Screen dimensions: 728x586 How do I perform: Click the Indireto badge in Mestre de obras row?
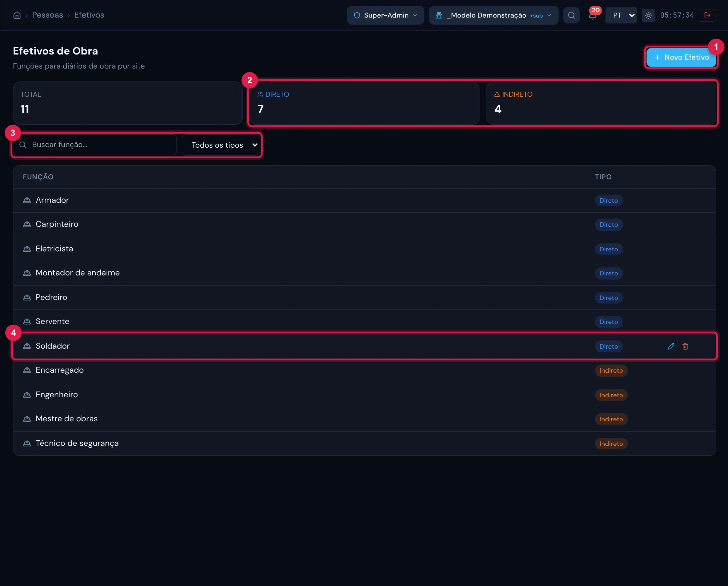[x=611, y=419]
